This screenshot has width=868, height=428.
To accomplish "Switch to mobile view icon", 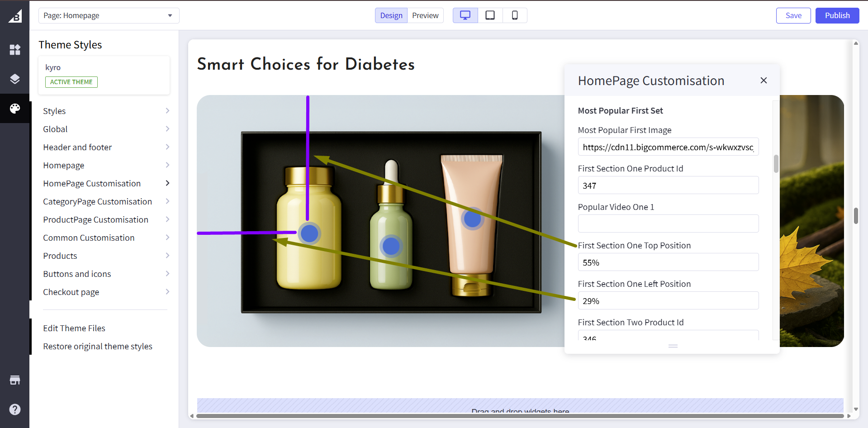I will tap(515, 15).
